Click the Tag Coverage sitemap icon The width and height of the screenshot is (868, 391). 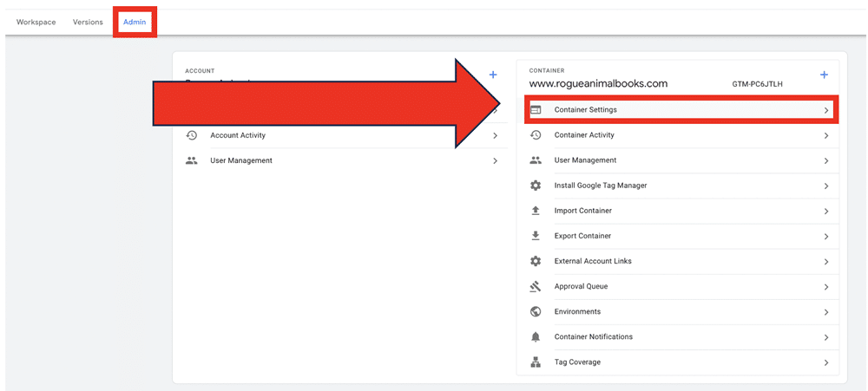pos(536,362)
